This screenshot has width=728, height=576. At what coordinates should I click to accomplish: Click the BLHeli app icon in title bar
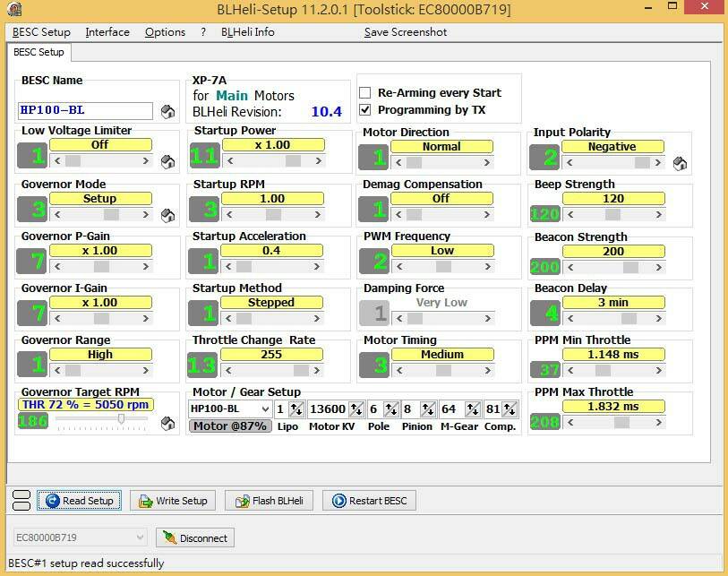click(x=15, y=9)
